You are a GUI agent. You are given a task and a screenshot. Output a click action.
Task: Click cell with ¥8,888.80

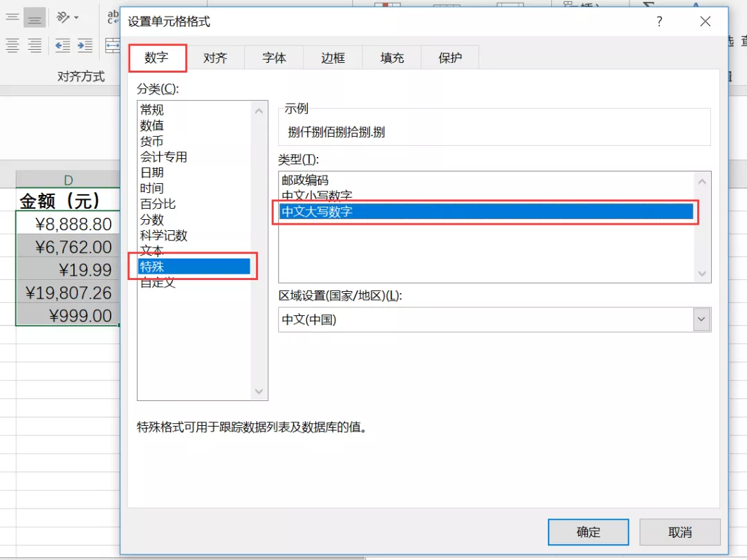tap(68, 224)
